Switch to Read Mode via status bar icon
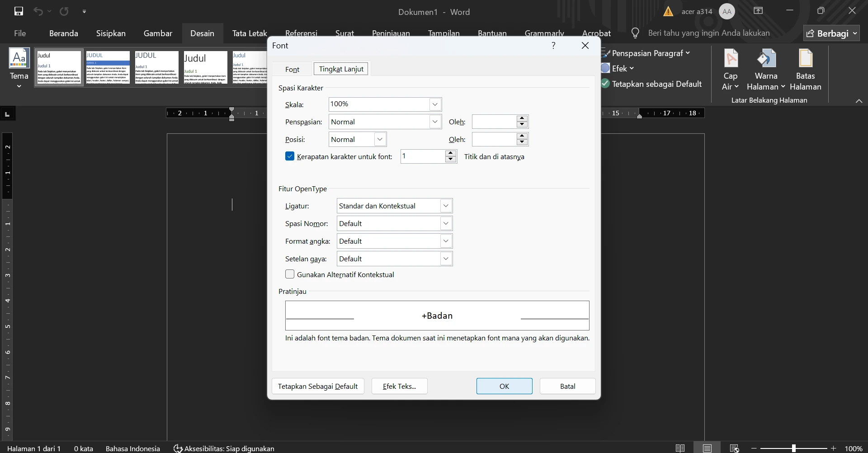868x453 pixels. (x=680, y=448)
